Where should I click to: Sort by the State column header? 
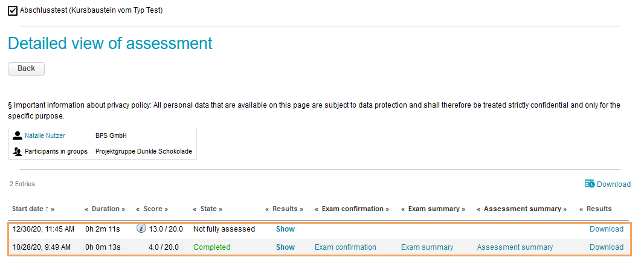(208, 209)
